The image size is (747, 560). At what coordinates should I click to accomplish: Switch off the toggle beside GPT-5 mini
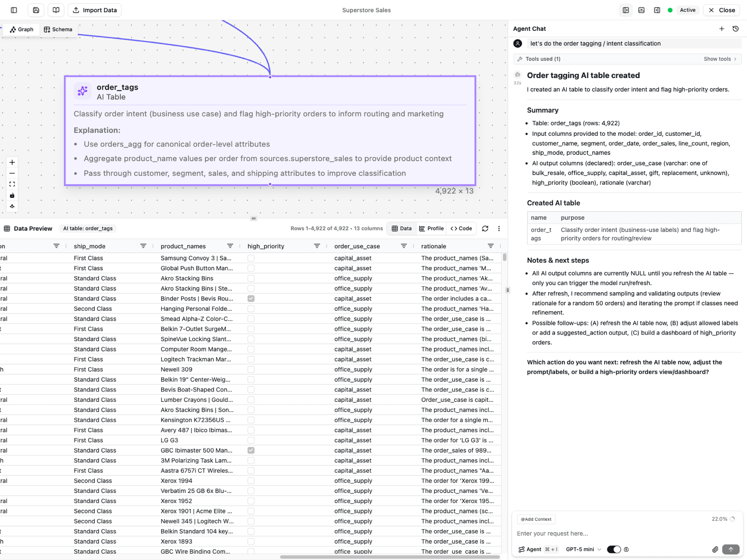point(613,549)
